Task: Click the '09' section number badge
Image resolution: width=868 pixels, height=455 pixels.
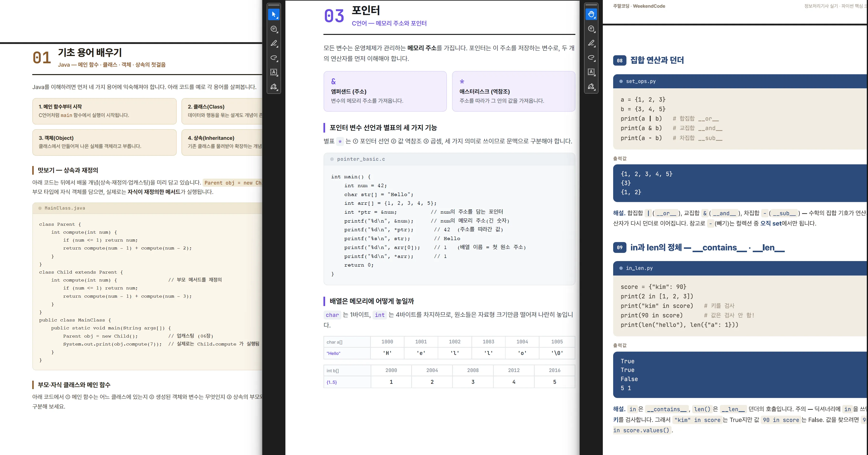Action: click(620, 247)
